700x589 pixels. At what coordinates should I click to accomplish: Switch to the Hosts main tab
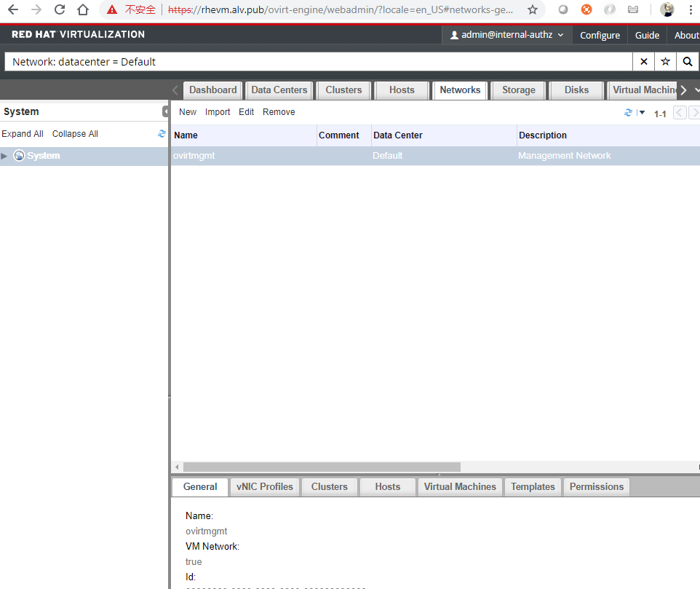pyautogui.click(x=402, y=90)
